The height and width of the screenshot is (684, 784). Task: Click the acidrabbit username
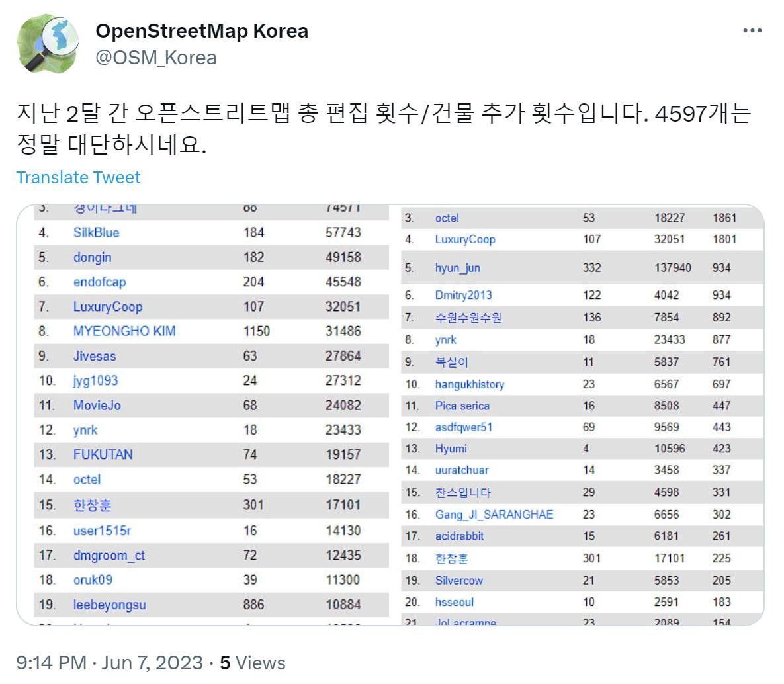click(460, 536)
